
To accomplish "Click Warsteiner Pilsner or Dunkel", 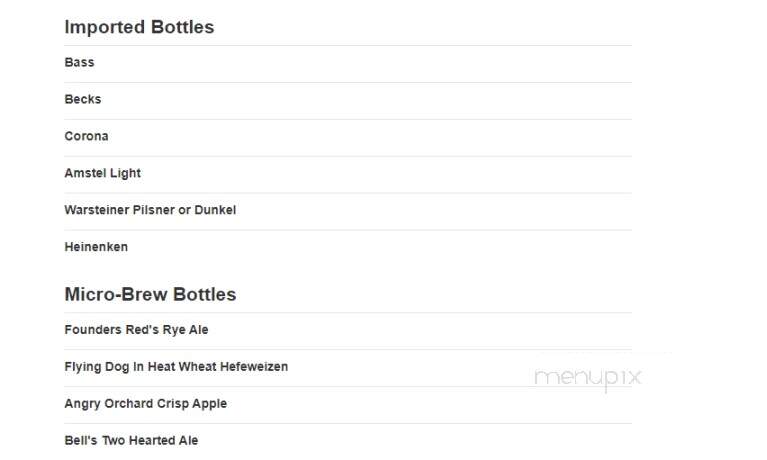I will [x=150, y=210].
